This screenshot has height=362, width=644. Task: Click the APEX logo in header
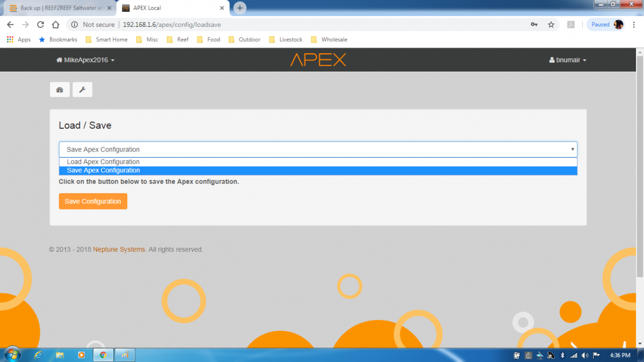(318, 60)
